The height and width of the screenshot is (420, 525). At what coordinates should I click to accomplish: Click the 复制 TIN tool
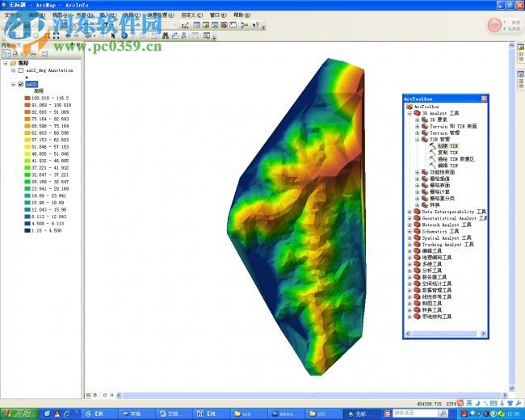click(447, 152)
